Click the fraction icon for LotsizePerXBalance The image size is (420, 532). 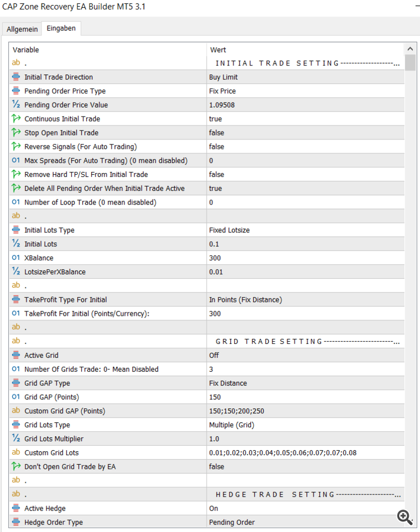coord(16,272)
